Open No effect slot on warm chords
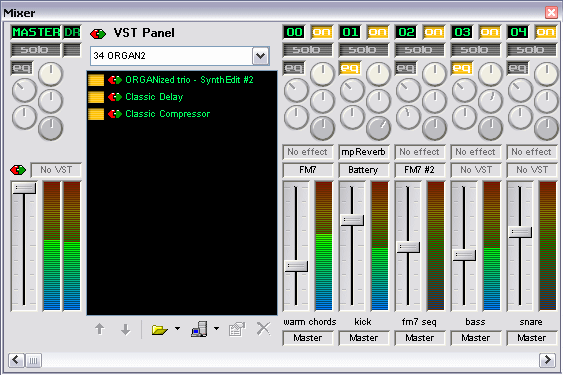Screen dimensions: 563x375 pos(308,152)
